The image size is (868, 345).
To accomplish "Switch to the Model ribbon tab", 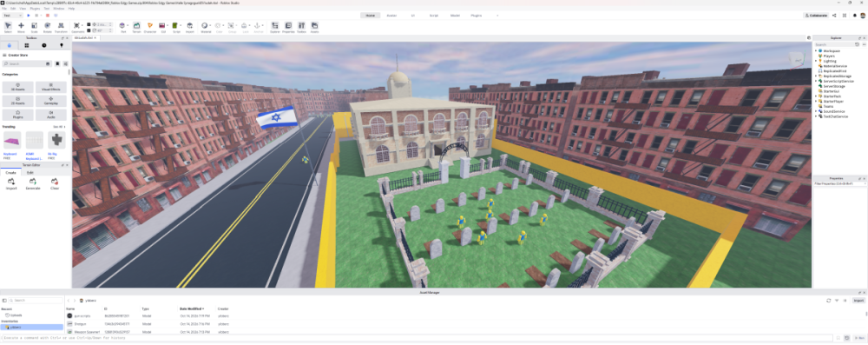I will [x=455, y=16].
